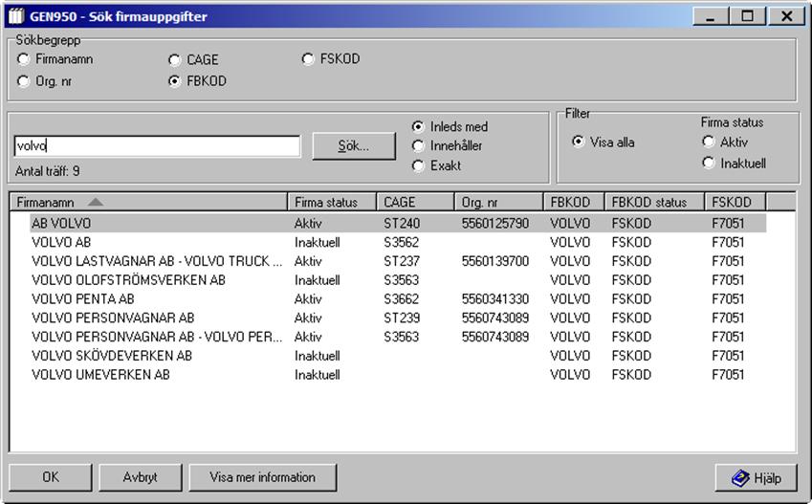
Task: Open Visa mer information
Action: point(263,477)
